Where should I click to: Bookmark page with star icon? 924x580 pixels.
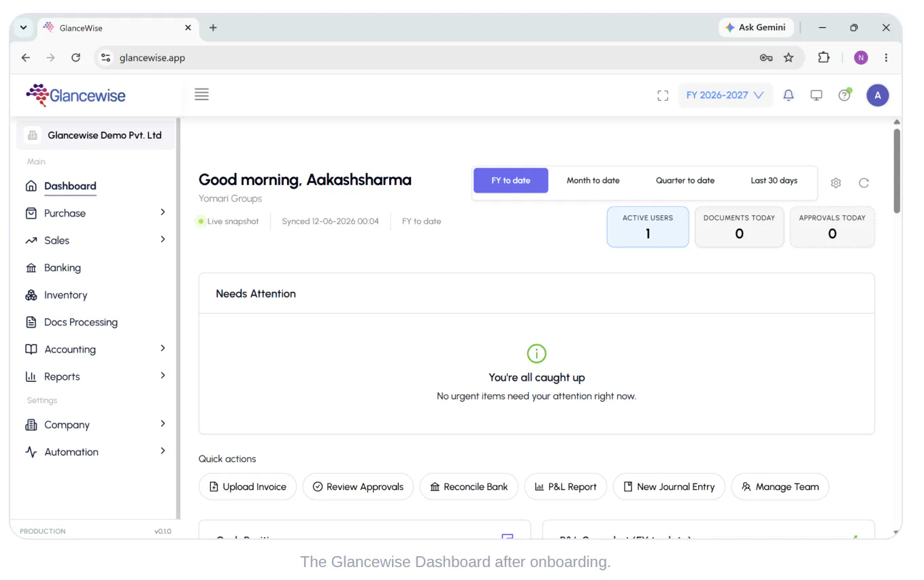[x=789, y=58]
